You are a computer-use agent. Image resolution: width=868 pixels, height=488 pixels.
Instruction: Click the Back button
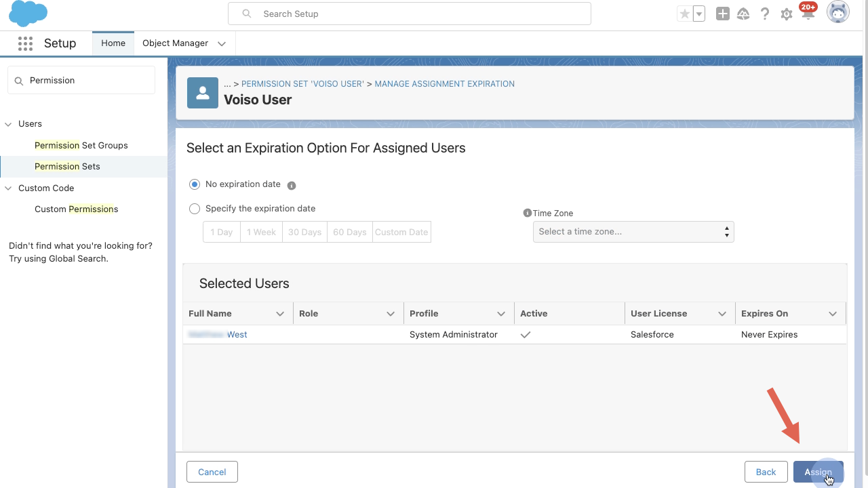pyautogui.click(x=766, y=472)
